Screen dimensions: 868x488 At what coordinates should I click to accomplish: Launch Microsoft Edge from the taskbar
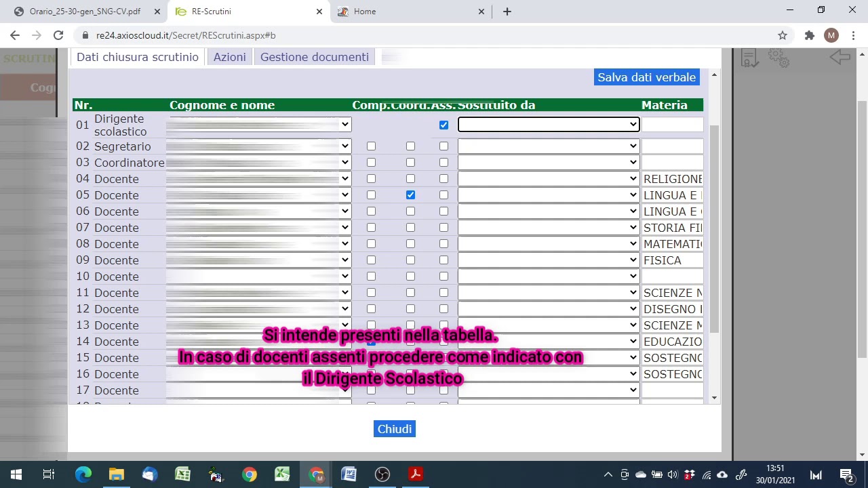click(x=83, y=474)
